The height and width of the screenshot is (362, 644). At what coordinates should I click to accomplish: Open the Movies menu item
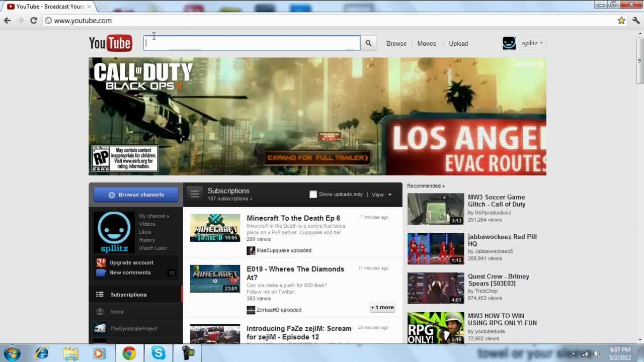click(x=427, y=43)
